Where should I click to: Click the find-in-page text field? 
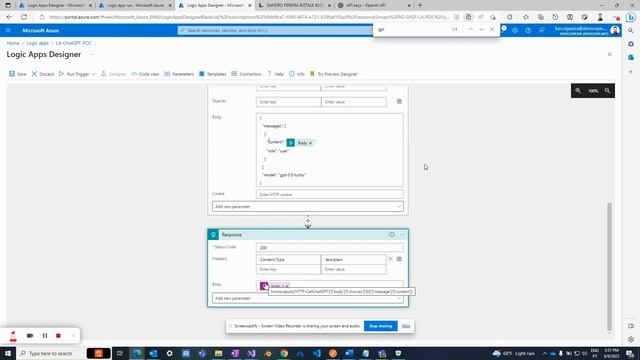(411, 30)
